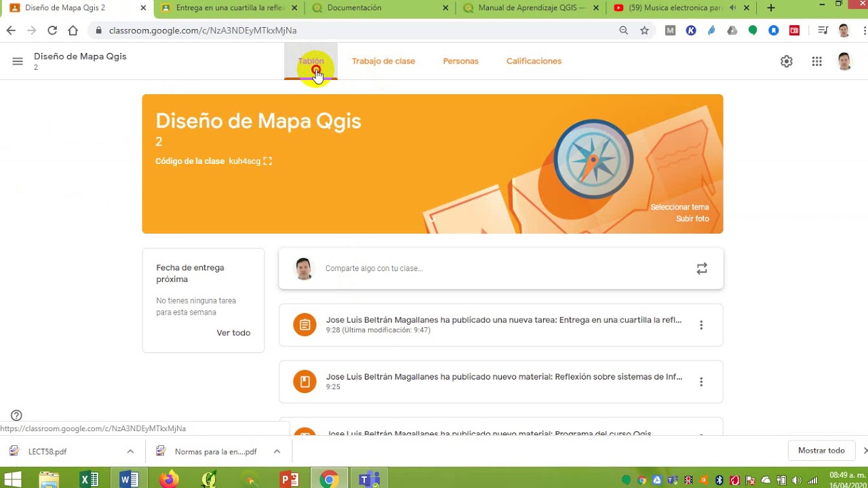Viewport: 868px width, 488px height.
Task: Open Windows Start menu
Action: (x=13, y=480)
